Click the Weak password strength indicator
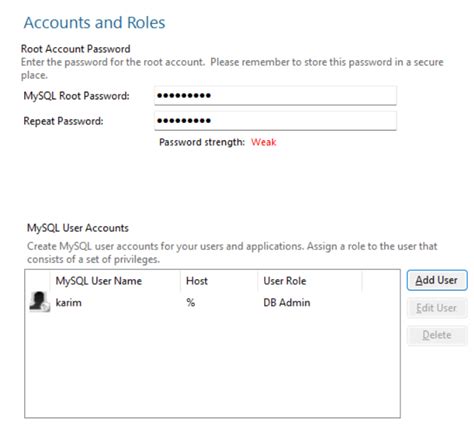This screenshot has width=474, height=430. 264,142
